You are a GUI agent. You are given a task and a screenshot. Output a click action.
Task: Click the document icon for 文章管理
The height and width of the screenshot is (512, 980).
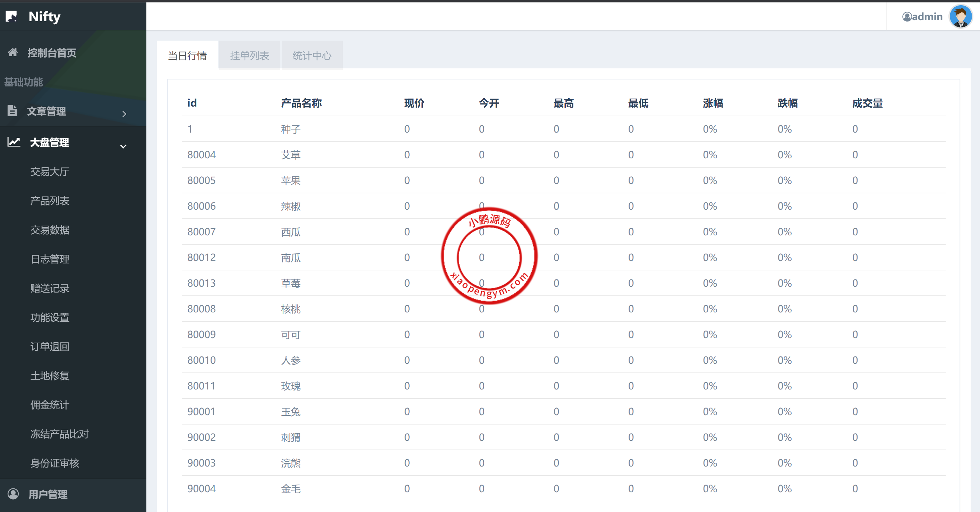12,110
